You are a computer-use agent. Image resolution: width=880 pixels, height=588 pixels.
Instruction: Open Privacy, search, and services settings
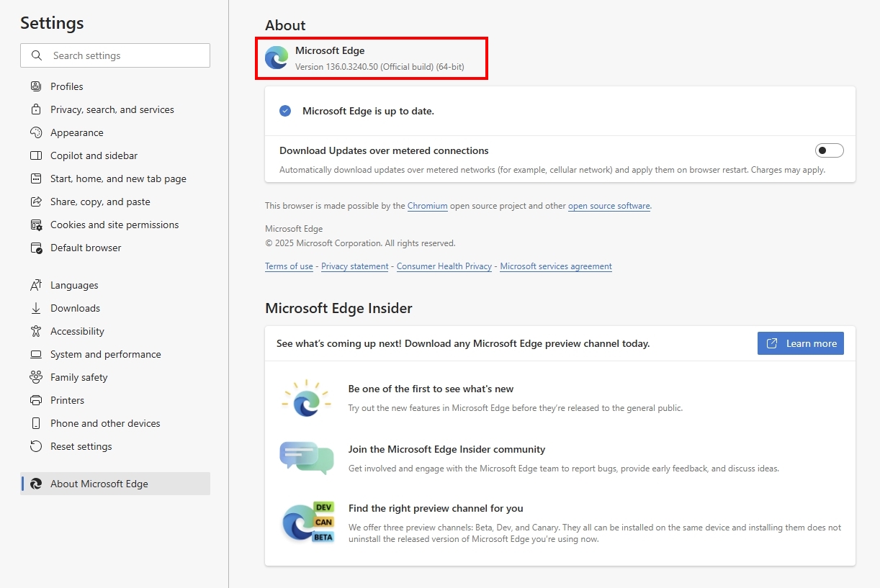[115, 109]
